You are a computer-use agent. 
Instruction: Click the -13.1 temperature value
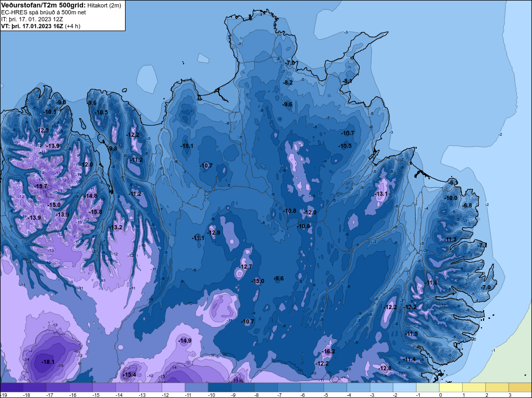tap(381, 194)
